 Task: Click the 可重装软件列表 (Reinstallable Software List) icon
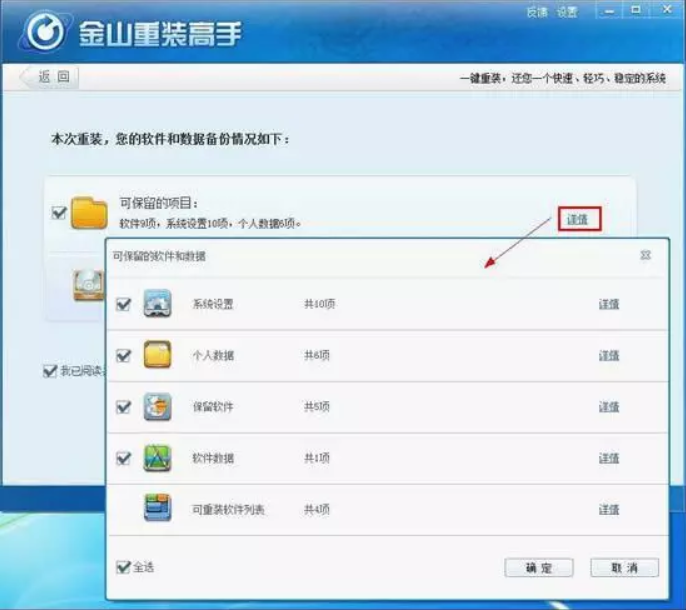(x=158, y=509)
